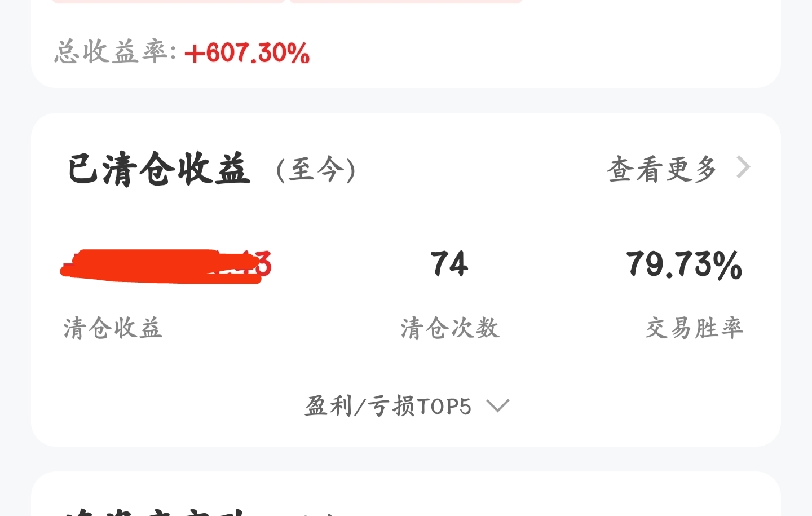Select the 已清仓收益 card heading
The height and width of the screenshot is (516, 812).
[x=158, y=169]
